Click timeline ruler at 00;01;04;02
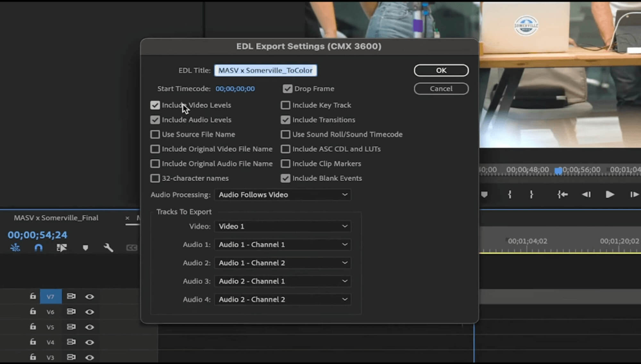This screenshot has width=641, height=364. point(528,241)
